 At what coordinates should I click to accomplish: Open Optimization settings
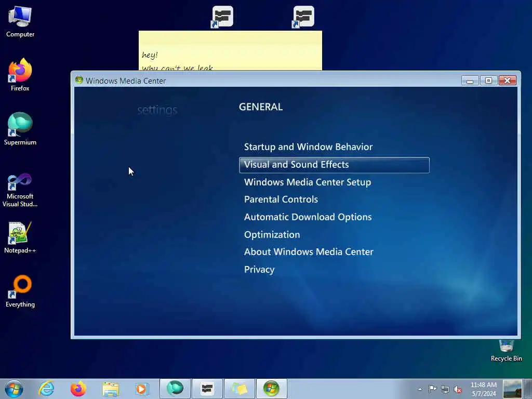point(272,235)
